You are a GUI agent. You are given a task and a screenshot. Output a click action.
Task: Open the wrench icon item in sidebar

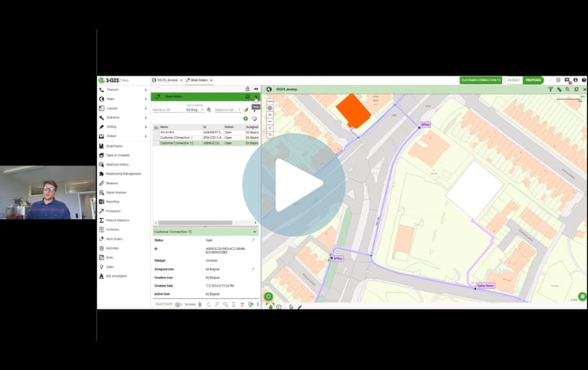(x=101, y=118)
